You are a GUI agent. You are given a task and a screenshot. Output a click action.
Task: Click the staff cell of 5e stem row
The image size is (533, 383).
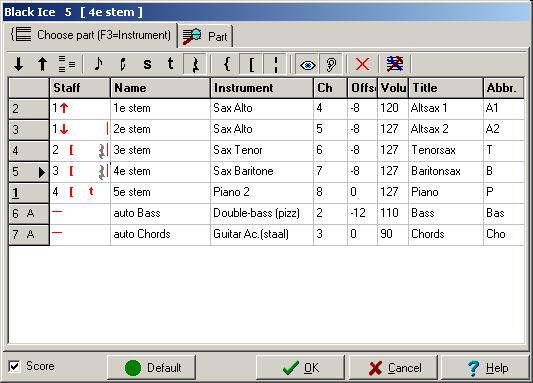tap(80, 192)
